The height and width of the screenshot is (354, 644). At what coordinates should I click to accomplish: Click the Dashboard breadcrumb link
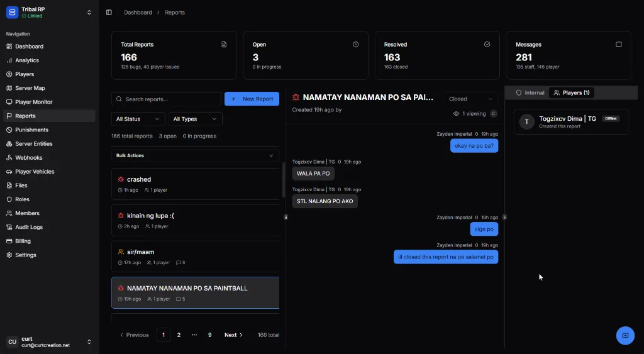click(138, 13)
